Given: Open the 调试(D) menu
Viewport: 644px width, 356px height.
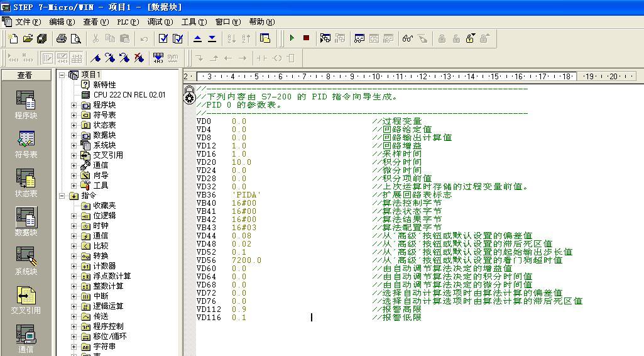Looking at the screenshot, I should point(160,22).
